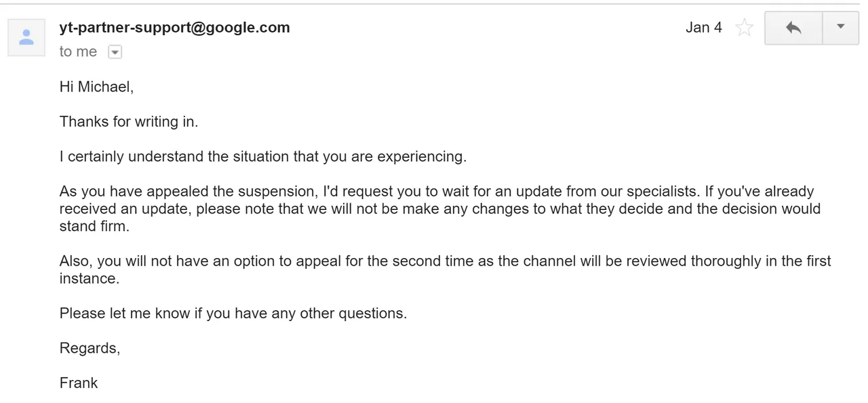Click the 'Thanks for writing in.' line
The image size is (868, 403).
point(129,122)
